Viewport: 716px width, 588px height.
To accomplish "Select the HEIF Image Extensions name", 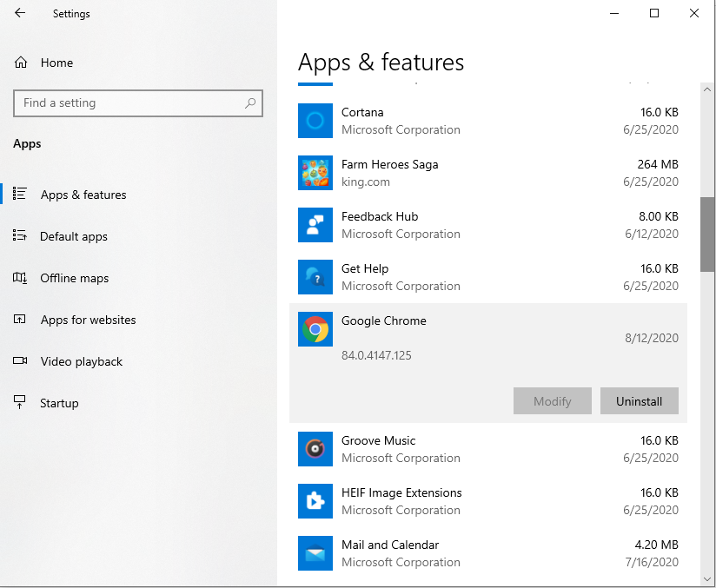I will [x=401, y=492].
